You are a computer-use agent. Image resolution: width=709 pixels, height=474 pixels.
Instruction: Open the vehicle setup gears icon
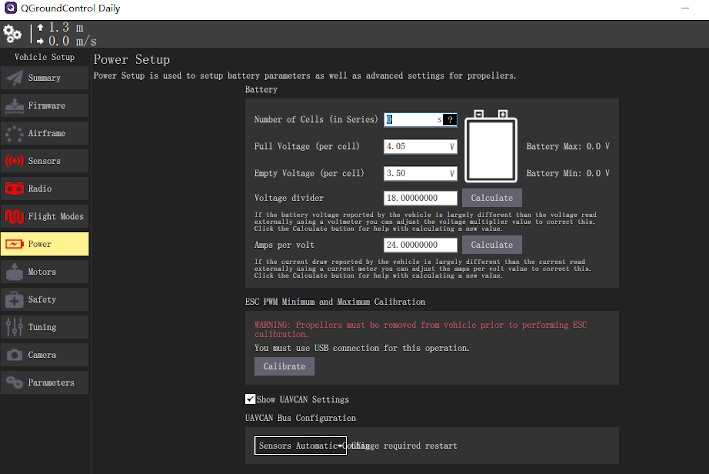pyautogui.click(x=12, y=34)
